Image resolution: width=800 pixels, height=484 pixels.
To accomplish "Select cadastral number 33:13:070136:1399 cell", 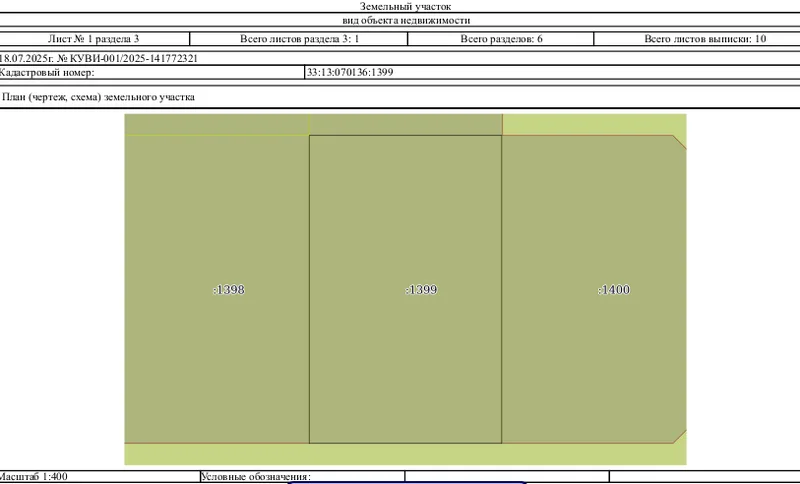I will (552, 72).
